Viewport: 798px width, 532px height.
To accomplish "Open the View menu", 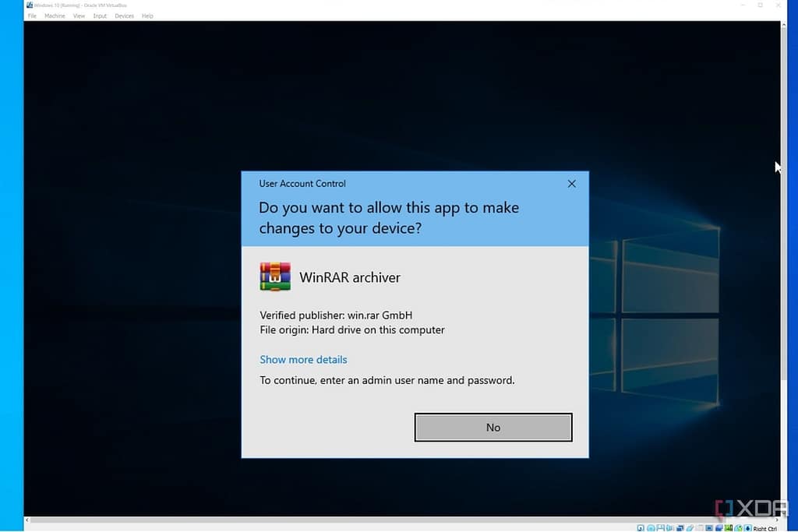I will click(x=79, y=16).
